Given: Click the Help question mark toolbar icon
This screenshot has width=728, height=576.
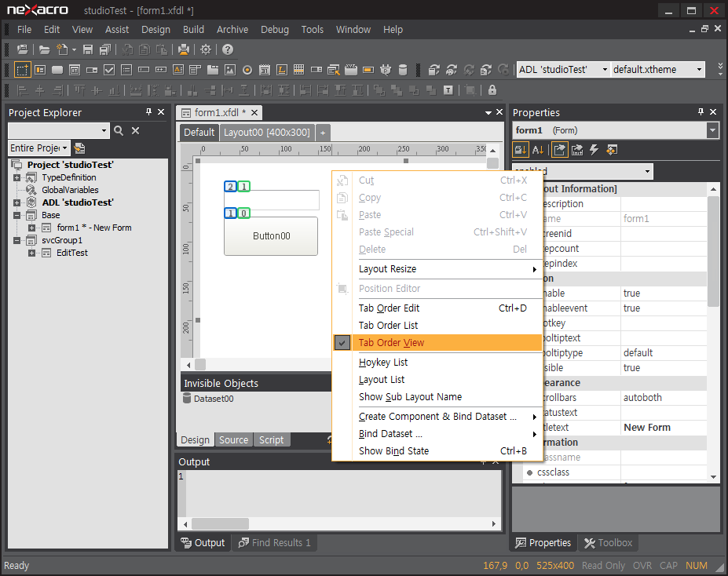Looking at the screenshot, I should click(x=228, y=49).
